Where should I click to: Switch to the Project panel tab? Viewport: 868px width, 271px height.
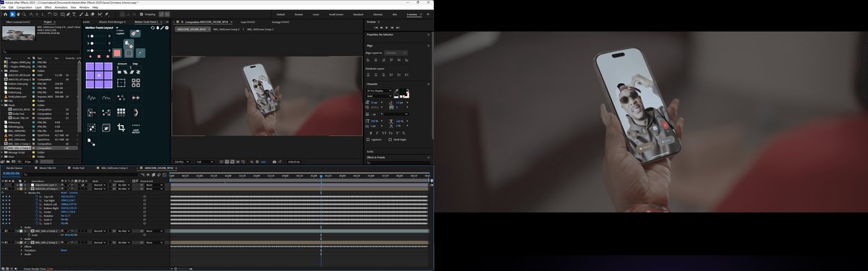[x=48, y=22]
